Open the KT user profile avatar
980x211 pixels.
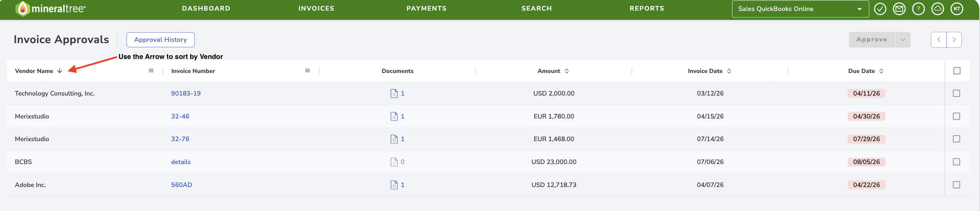pos(957,9)
